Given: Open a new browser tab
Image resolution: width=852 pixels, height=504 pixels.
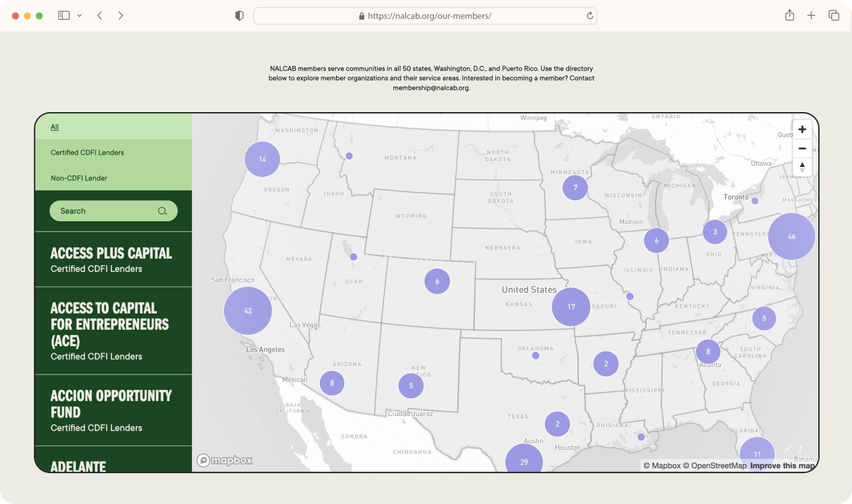Looking at the screenshot, I should tap(811, 16).
